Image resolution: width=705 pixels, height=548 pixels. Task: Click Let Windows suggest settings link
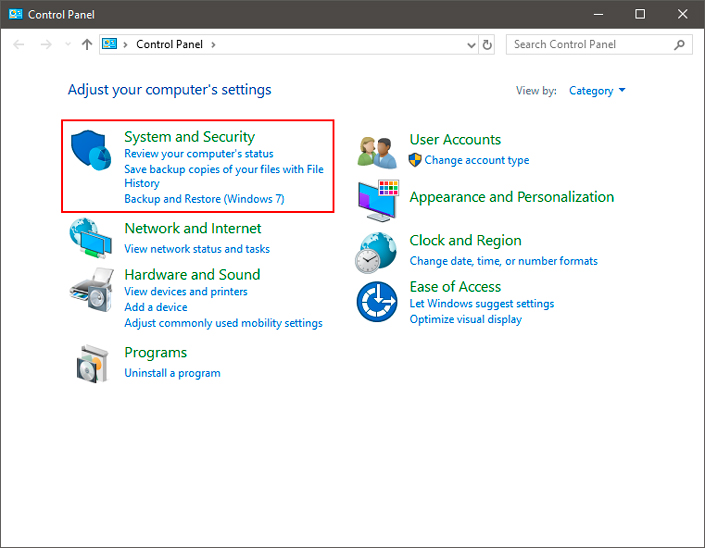click(482, 304)
